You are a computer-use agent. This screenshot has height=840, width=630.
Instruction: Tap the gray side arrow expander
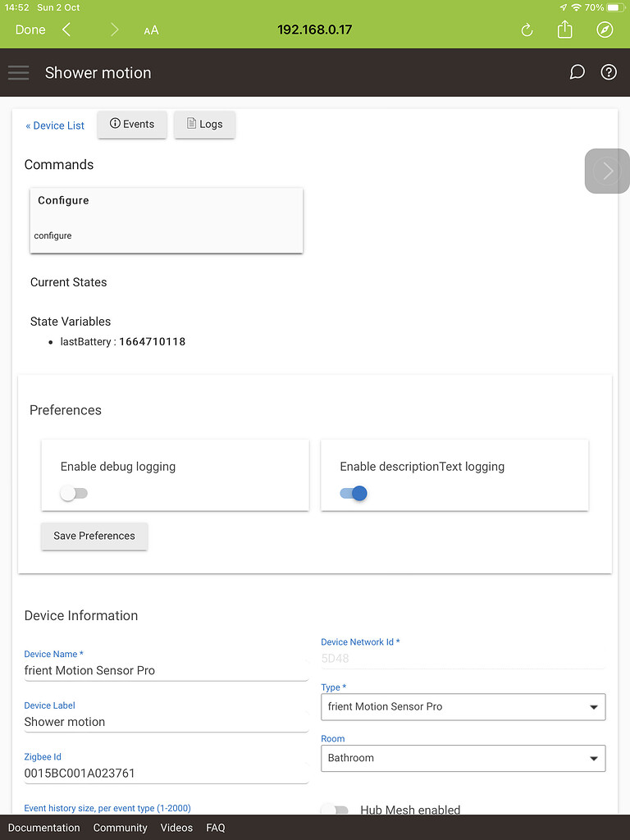pos(607,171)
